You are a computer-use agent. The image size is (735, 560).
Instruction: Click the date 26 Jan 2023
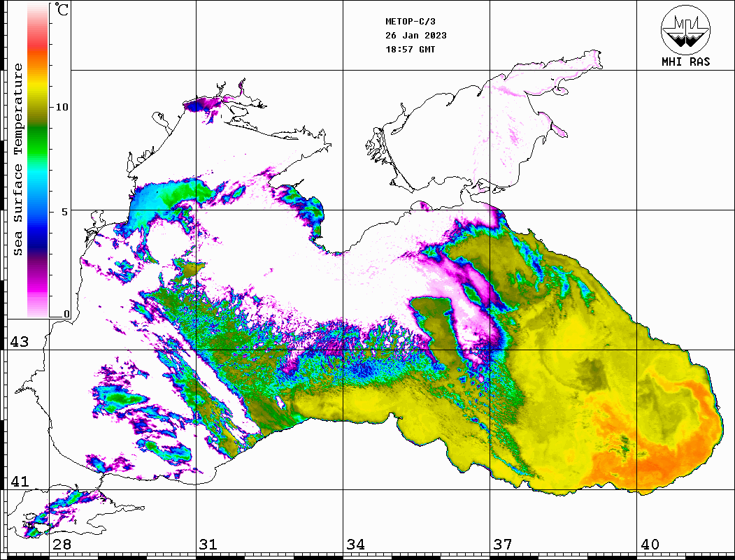click(x=416, y=36)
